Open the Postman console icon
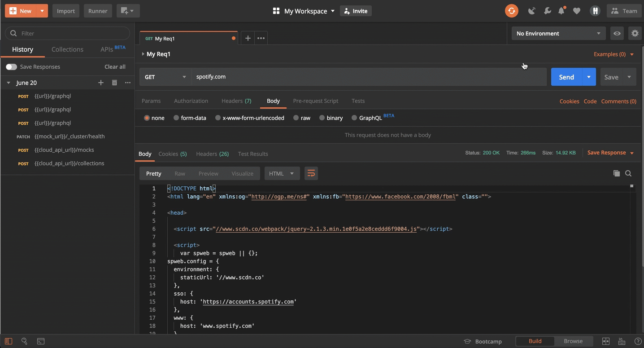The width and height of the screenshot is (644, 348). [x=41, y=341]
